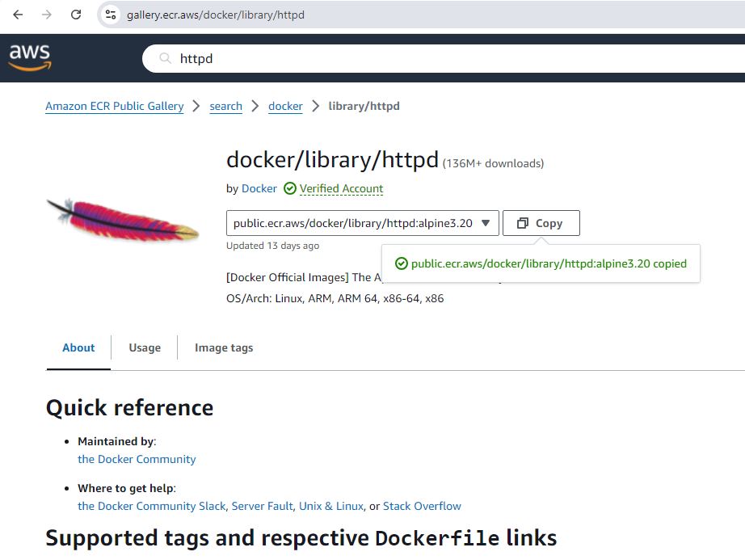Viewport: 745px width, 560px height.
Task: Click the AWS logo
Action: pyautogui.click(x=30, y=57)
